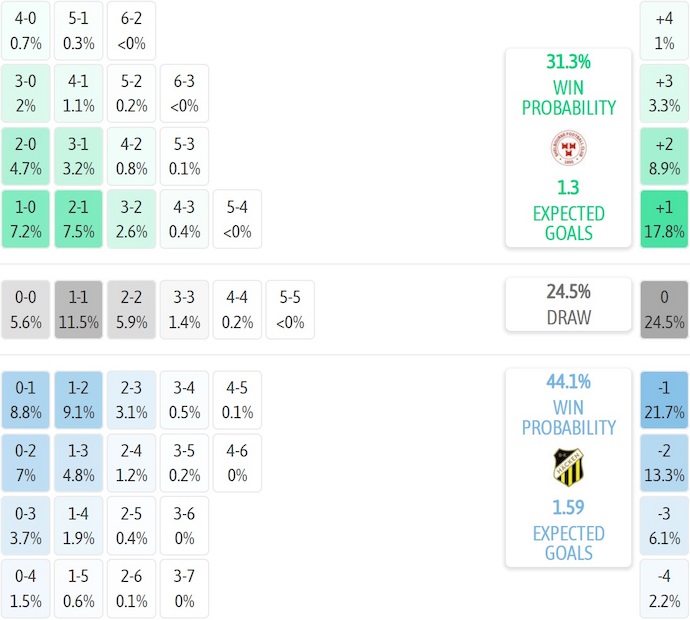Image resolution: width=690 pixels, height=620 pixels.
Task: Select the 5-5 draw cell
Action: [x=290, y=310]
